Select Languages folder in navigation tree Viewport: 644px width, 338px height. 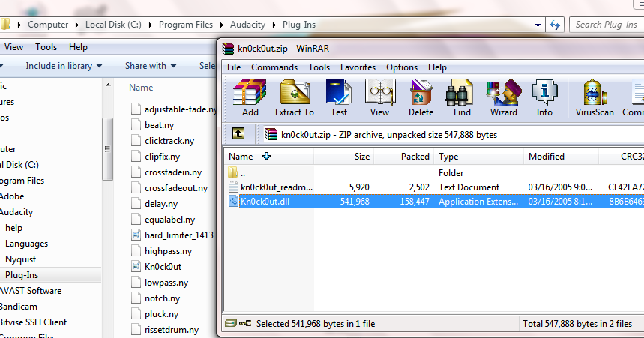tap(27, 244)
